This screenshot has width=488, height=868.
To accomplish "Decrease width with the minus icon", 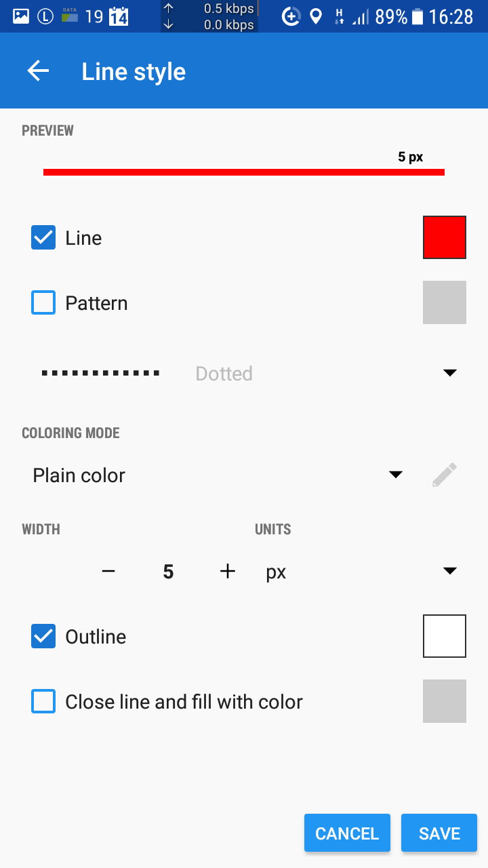I will pyautogui.click(x=108, y=572).
